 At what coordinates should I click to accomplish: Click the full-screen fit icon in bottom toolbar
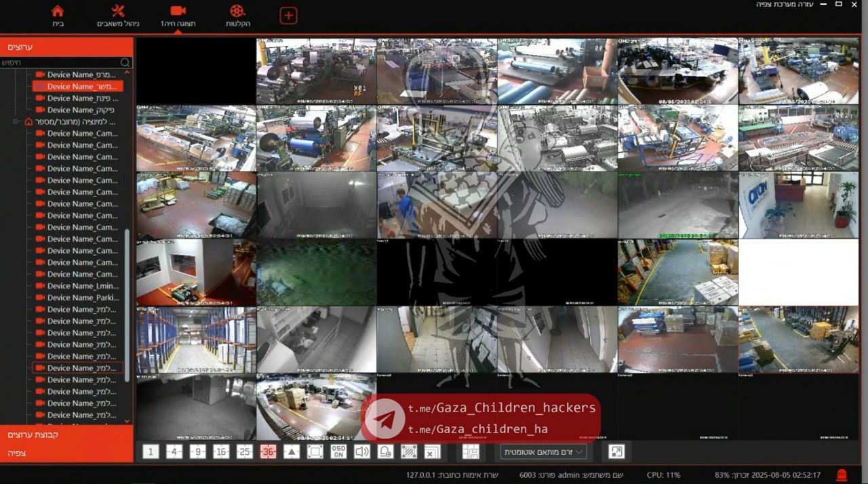(315, 452)
